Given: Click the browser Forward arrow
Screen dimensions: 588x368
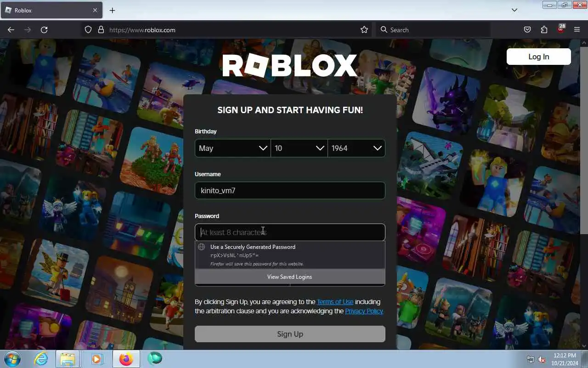Looking at the screenshot, I should (x=28, y=30).
